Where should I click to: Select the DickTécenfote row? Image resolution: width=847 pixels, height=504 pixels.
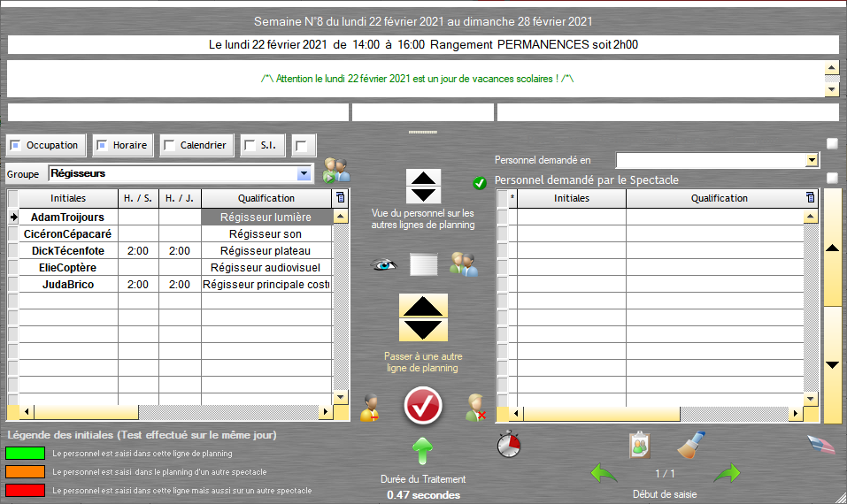67,251
